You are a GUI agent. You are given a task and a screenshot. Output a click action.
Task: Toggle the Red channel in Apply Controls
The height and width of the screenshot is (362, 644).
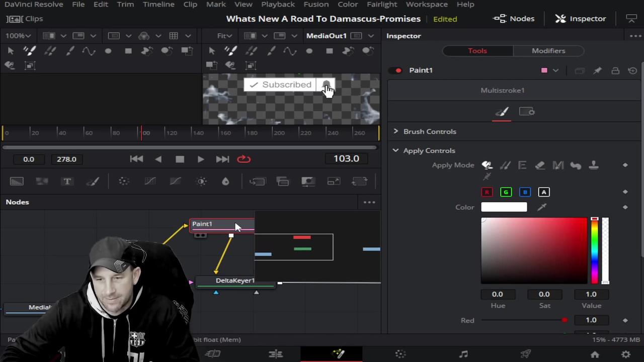pyautogui.click(x=487, y=192)
